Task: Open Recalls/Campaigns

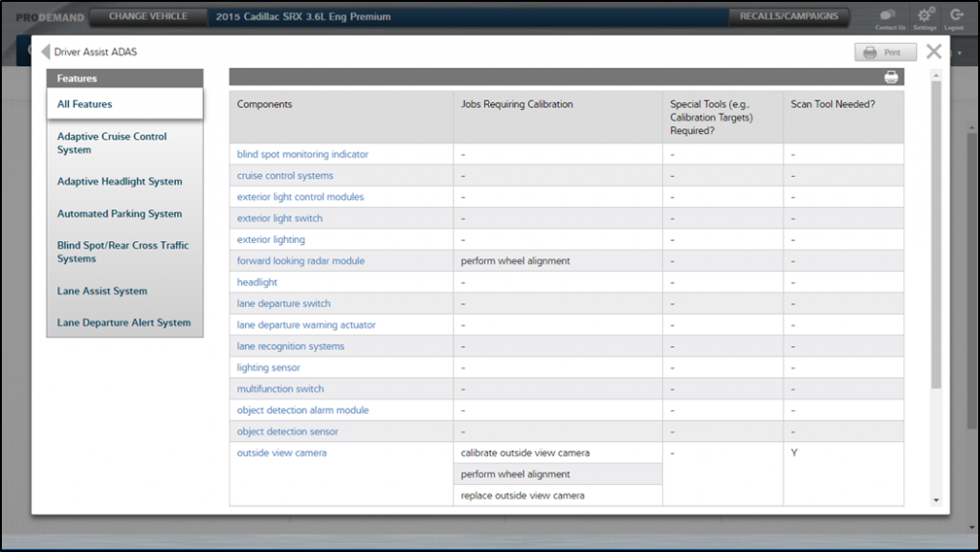Action: click(x=789, y=16)
